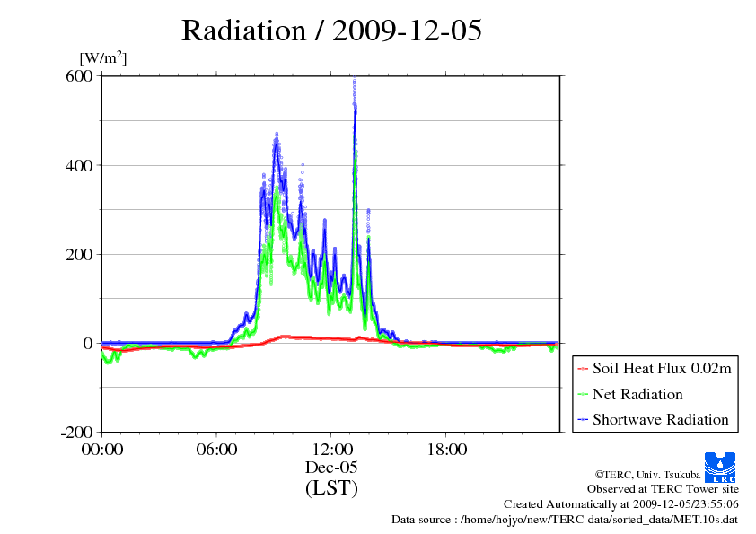Click the x-axis label '00:00'
Screen dimensions: 756x534
pos(102,450)
